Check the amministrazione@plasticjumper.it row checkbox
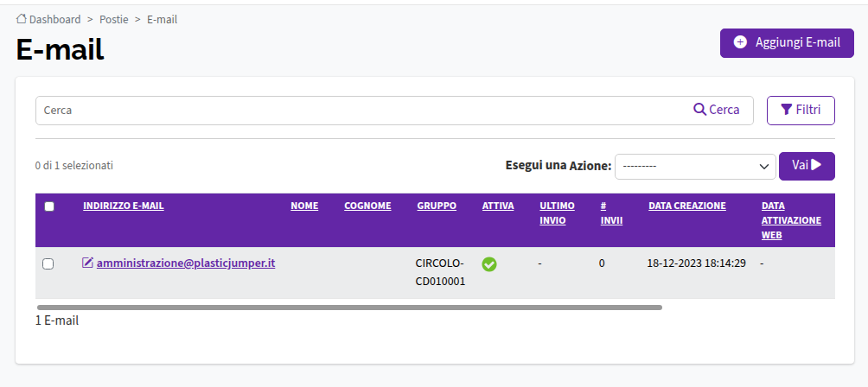This screenshot has width=868, height=387. click(x=48, y=264)
